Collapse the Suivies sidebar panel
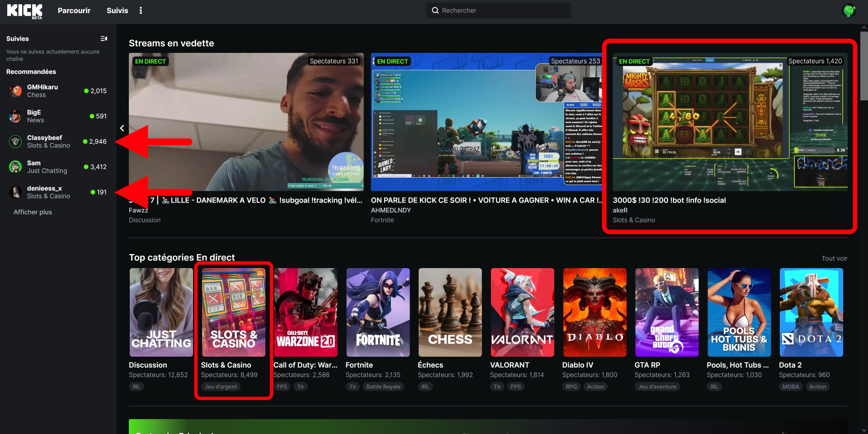Viewport: 868px width, 434px height. click(x=104, y=39)
